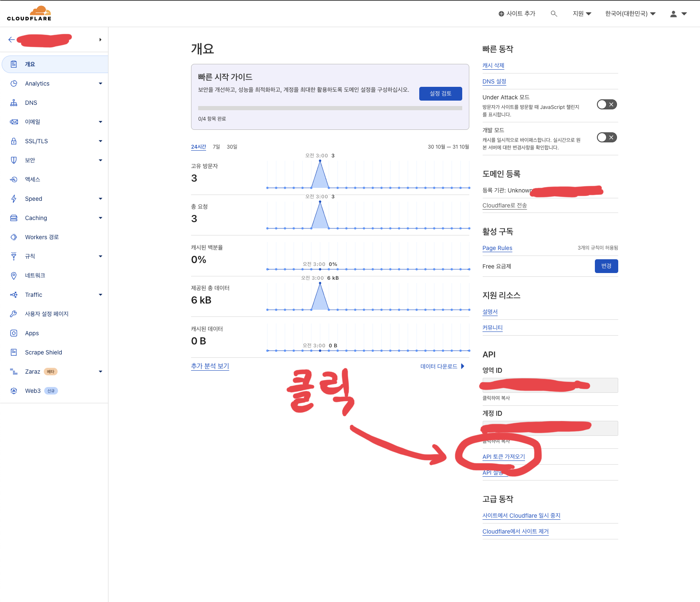The height and width of the screenshot is (602, 700).
Task: Click the Workers 경로 diamond icon
Action: coord(14,237)
